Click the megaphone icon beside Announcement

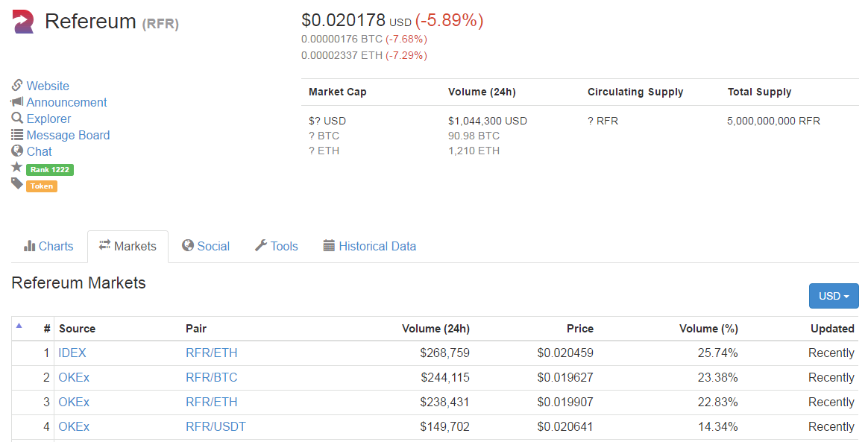17,102
